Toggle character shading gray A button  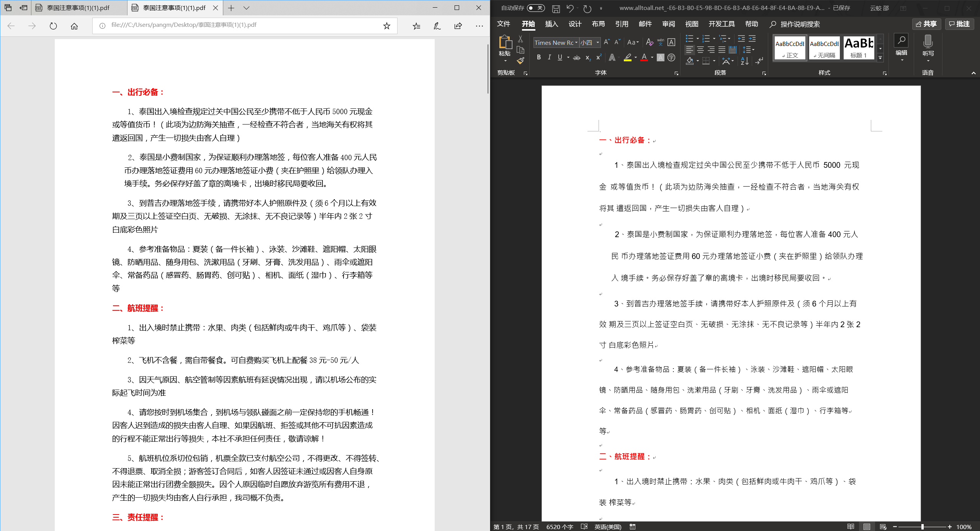click(661, 57)
